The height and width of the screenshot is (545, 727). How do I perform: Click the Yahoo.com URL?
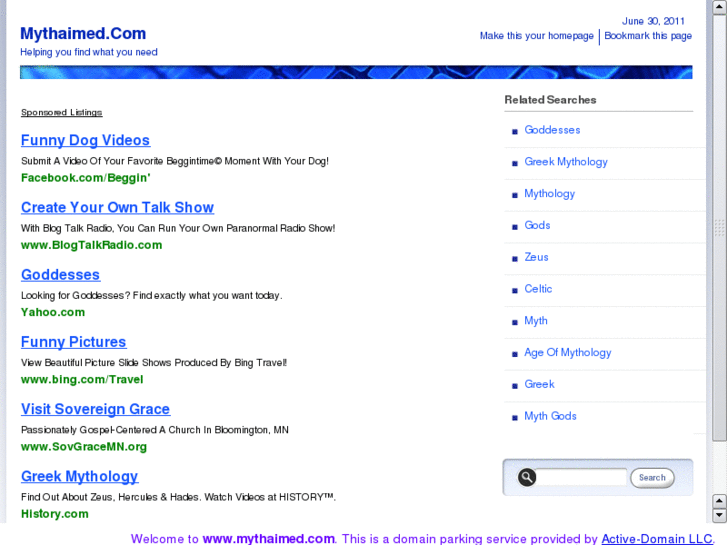[x=53, y=312]
